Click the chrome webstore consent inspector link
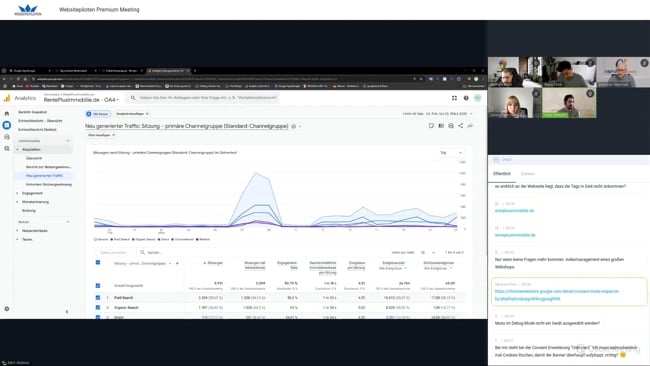Screen dimensions: 650x366 [x=556, y=295]
